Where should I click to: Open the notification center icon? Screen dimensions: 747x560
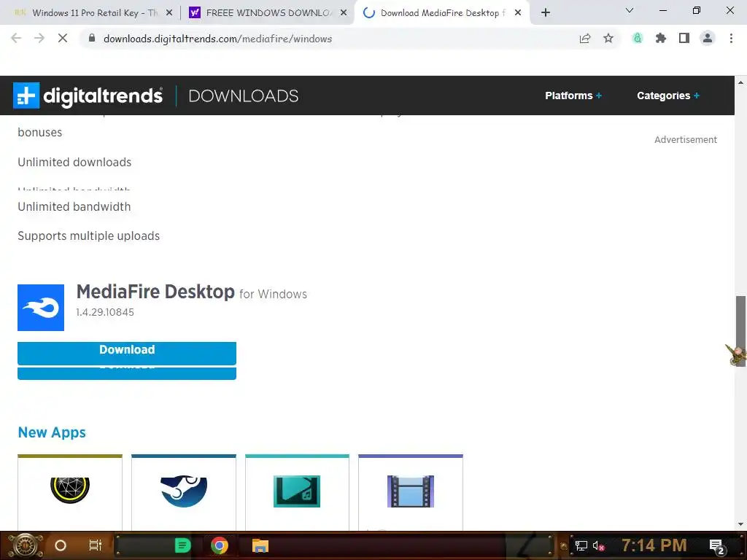(717, 546)
